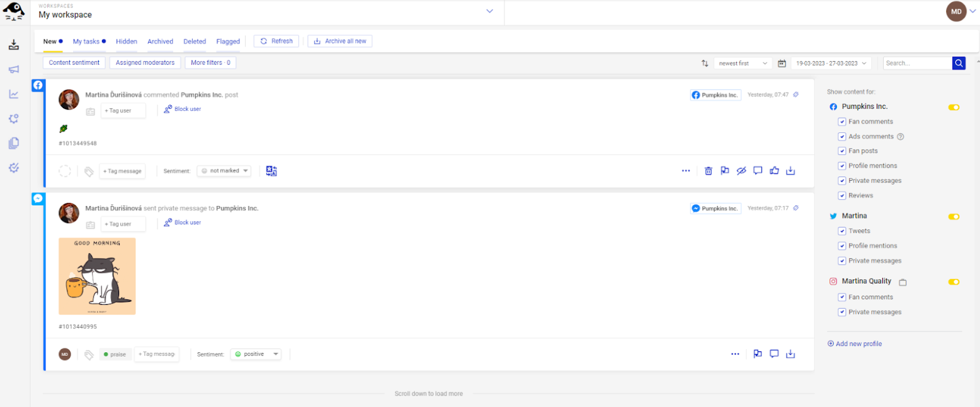Click the trash icon on first comment
Image resolution: width=980 pixels, height=407 pixels.
(709, 171)
